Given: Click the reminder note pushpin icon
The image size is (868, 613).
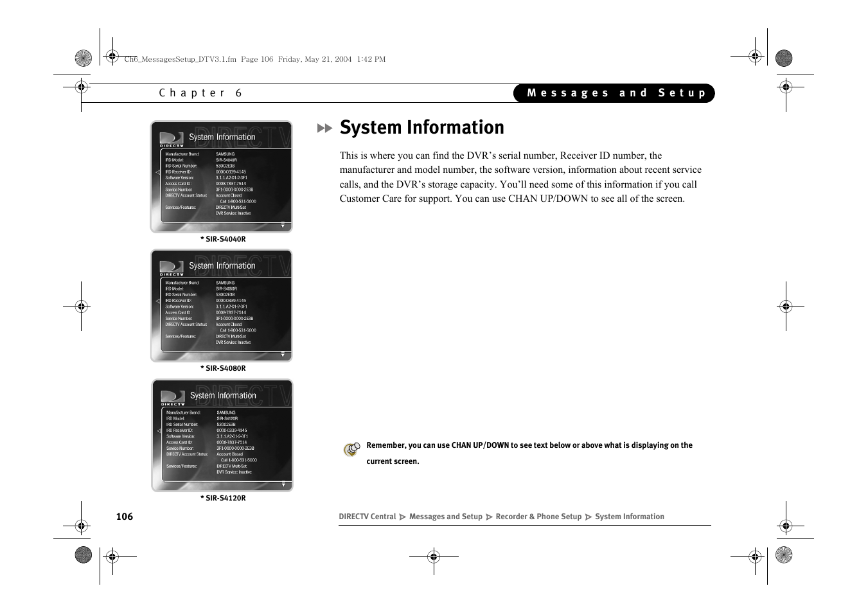Looking at the screenshot, I should tap(351, 449).
